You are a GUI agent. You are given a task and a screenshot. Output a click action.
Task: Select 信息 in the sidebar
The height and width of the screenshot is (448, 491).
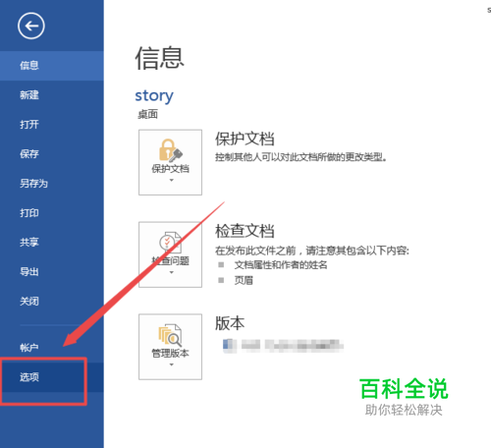(x=52, y=66)
